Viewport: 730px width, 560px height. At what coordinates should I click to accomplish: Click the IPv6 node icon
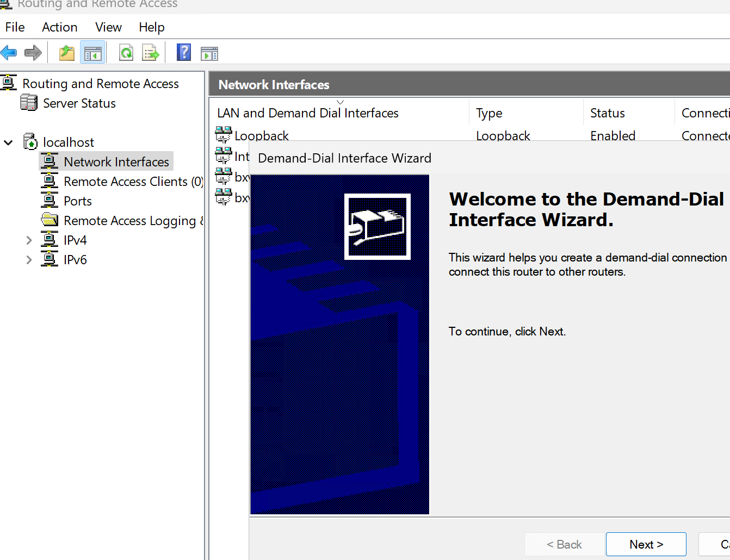tap(50, 259)
